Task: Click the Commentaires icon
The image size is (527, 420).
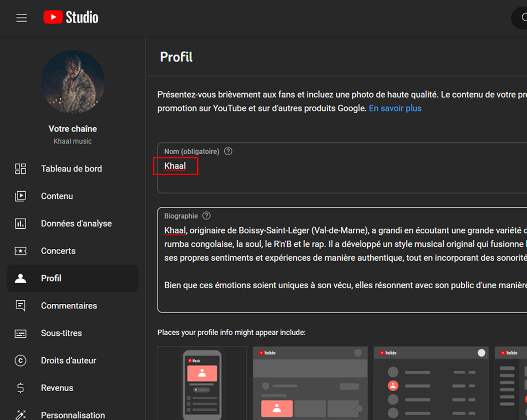Action: coord(20,306)
